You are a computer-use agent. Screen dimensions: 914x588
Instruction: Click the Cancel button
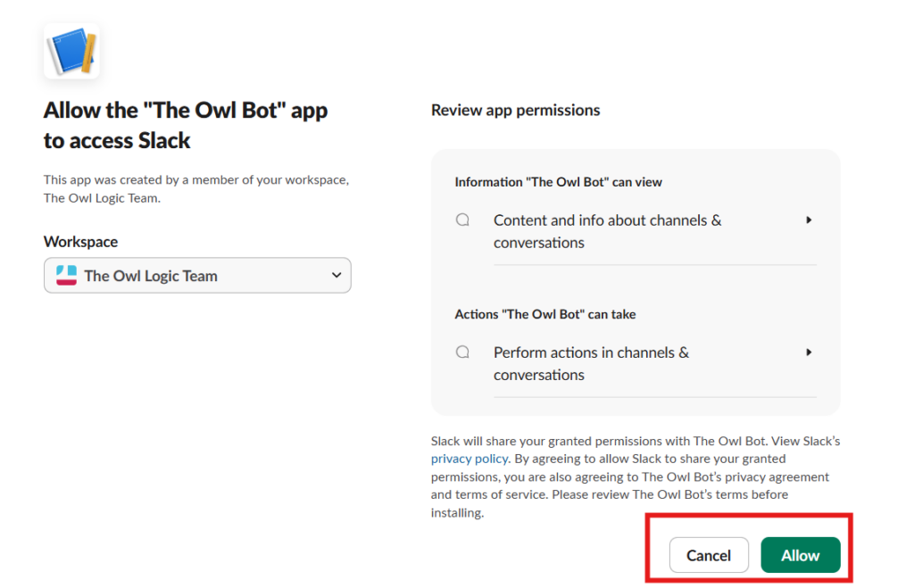709,555
